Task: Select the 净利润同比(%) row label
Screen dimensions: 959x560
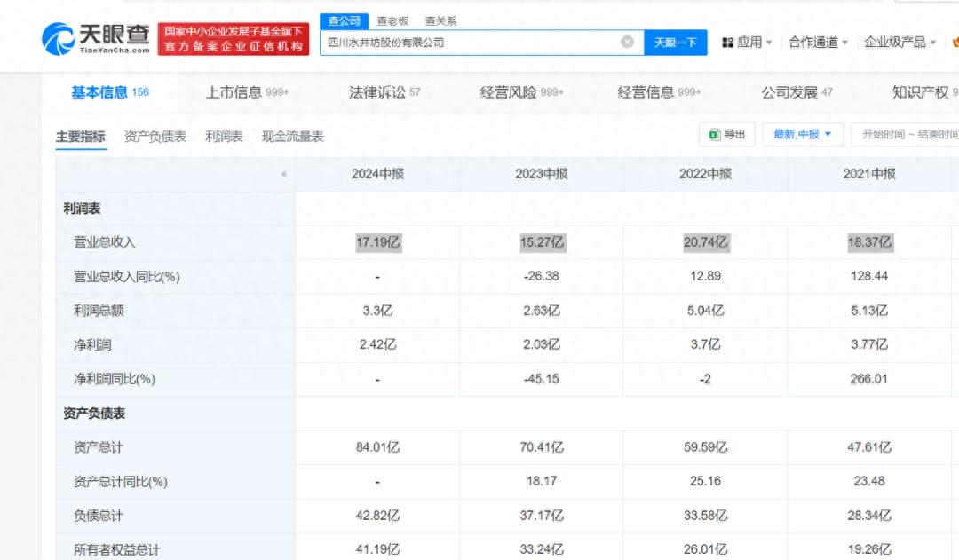Action: [x=115, y=379]
